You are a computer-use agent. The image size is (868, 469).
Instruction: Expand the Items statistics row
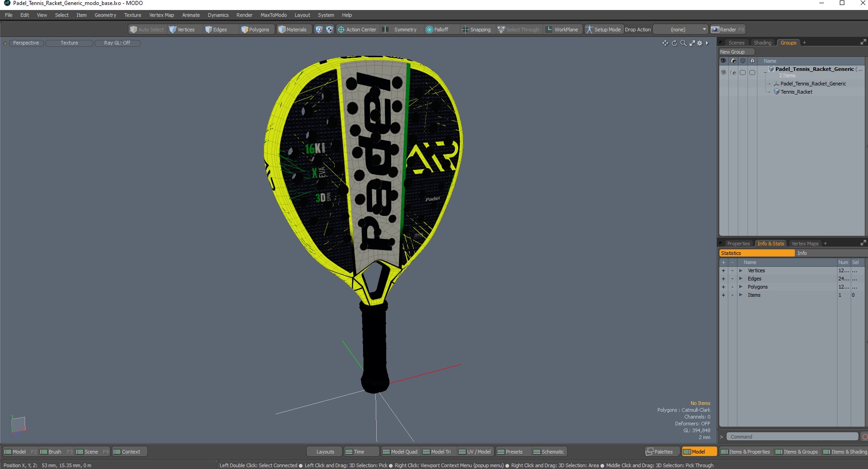pos(741,295)
